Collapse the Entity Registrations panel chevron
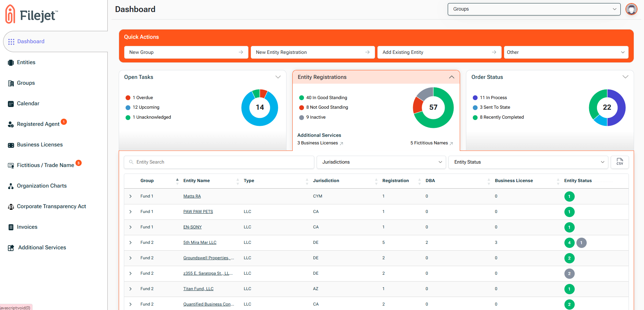Screen dimensions: 644x310 pyautogui.click(x=452, y=77)
